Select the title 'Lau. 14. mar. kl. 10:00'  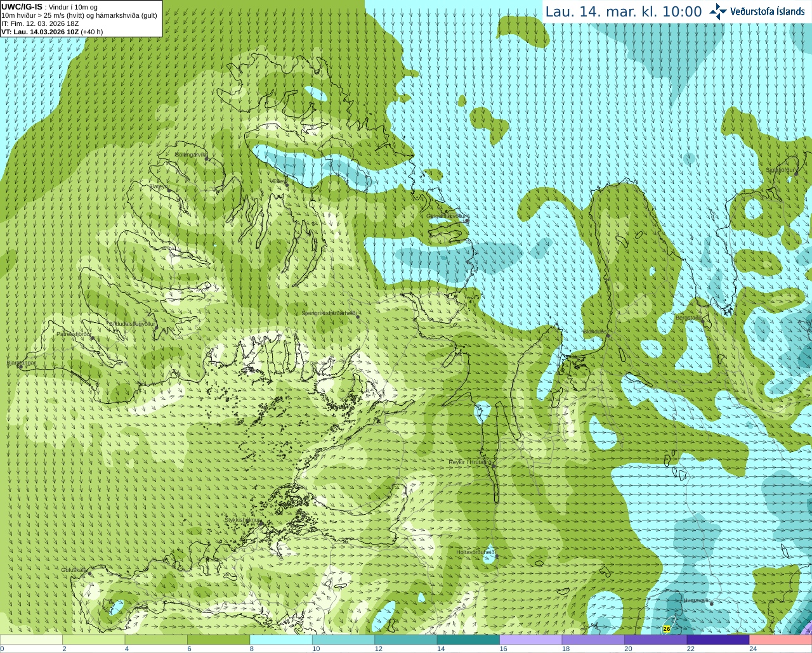click(624, 11)
